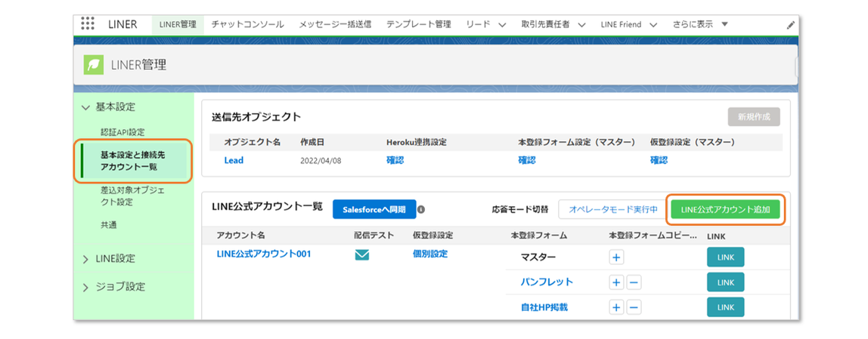Collapse the 基本設定 sidebar section
The width and height of the screenshot is (868, 339).
coord(85,107)
